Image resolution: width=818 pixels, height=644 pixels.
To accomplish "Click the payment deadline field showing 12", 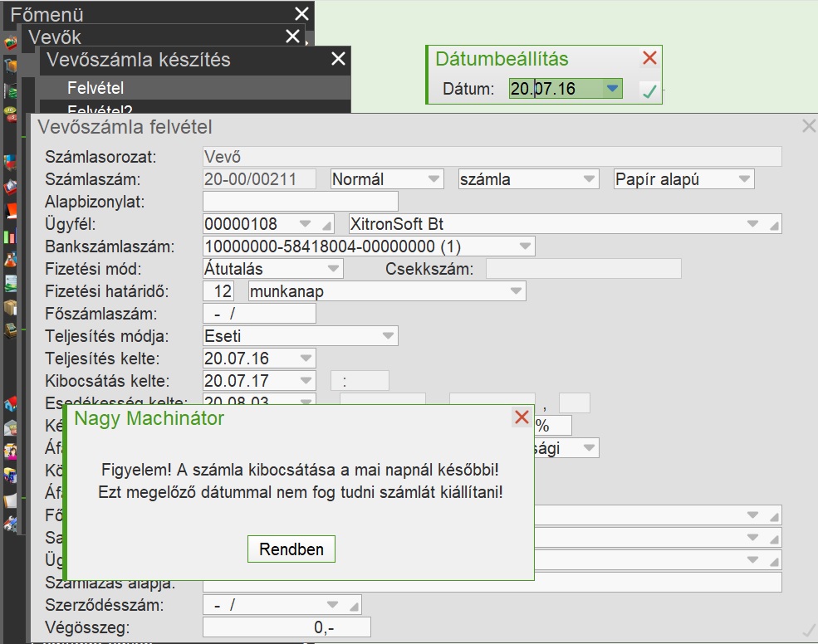I will coord(223,291).
